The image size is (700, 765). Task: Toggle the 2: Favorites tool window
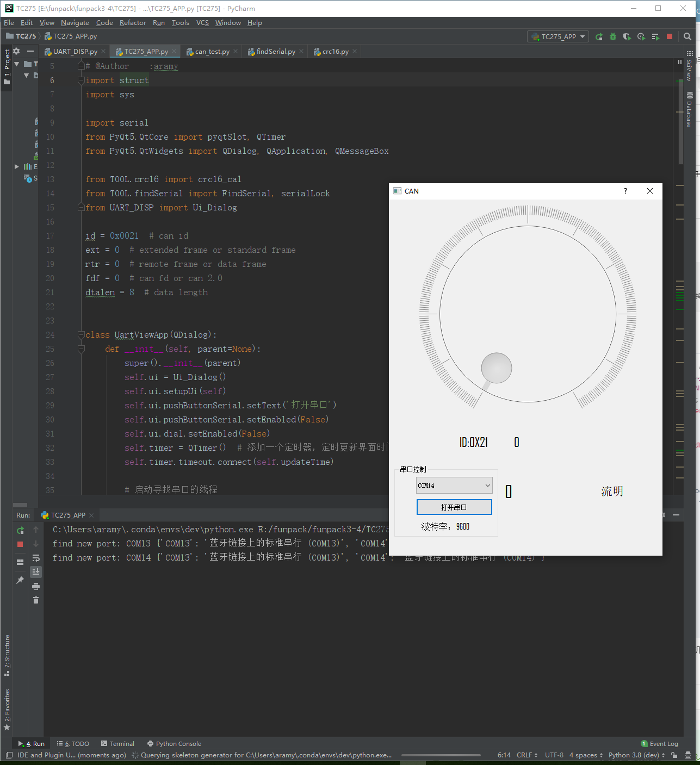(x=7, y=710)
